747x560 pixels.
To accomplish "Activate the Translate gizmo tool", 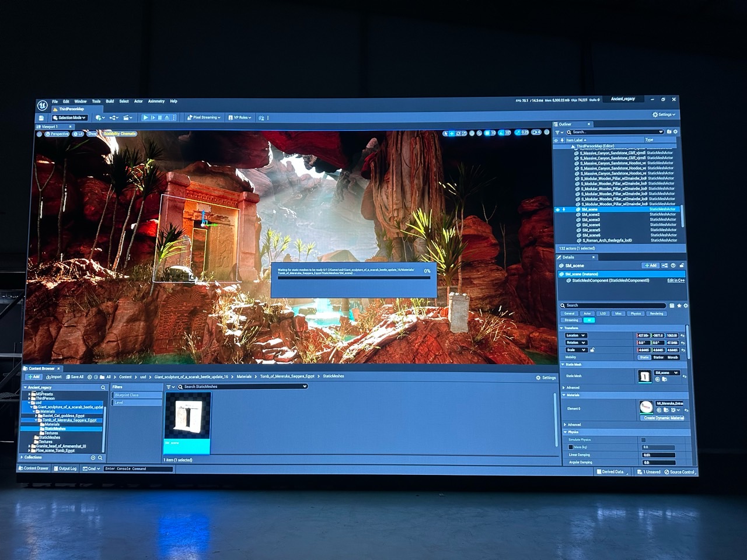I will pyautogui.click(x=452, y=133).
